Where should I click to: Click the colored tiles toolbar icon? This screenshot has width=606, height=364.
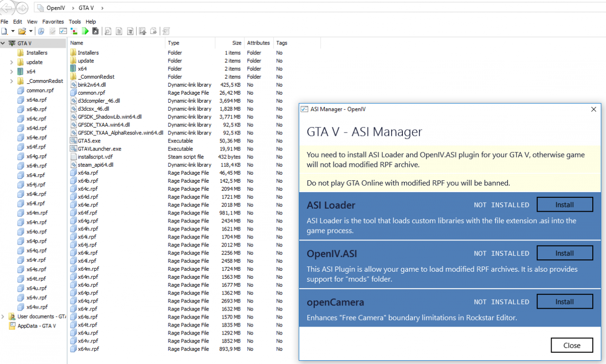(x=74, y=31)
